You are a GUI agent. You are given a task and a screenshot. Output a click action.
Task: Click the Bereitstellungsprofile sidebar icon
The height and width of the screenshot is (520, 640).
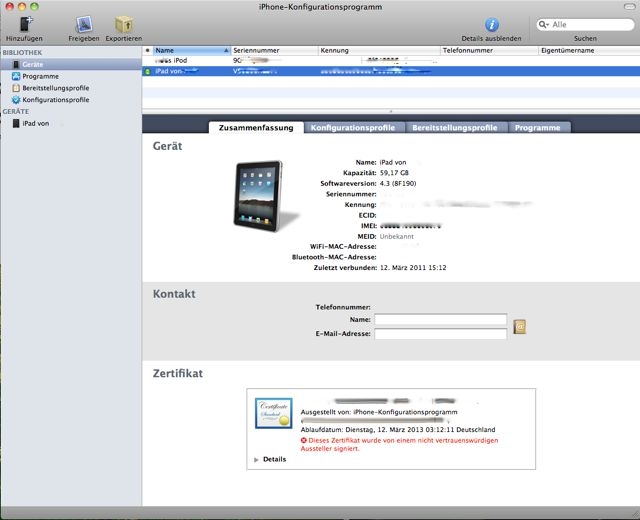tap(16, 88)
